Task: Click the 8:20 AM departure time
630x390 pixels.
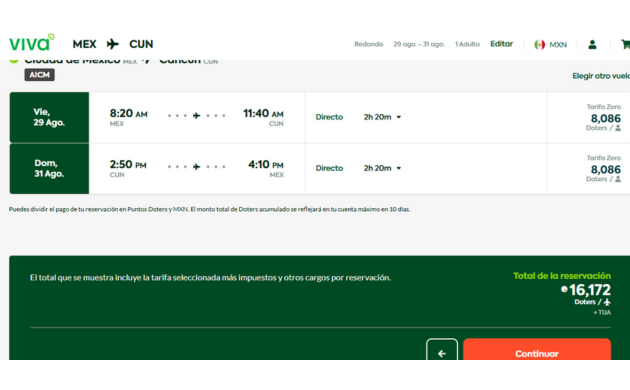Action: [x=129, y=114]
